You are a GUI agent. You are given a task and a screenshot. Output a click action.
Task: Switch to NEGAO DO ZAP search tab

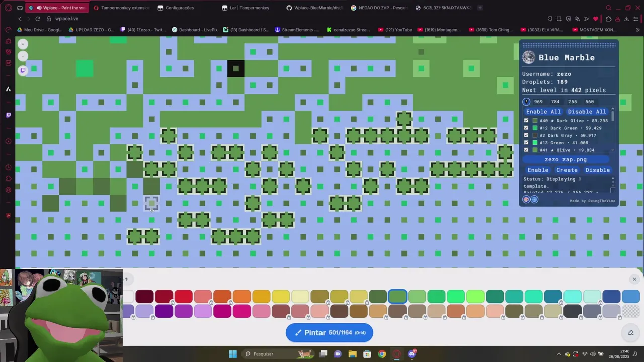pyautogui.click(x=379, y=8)
